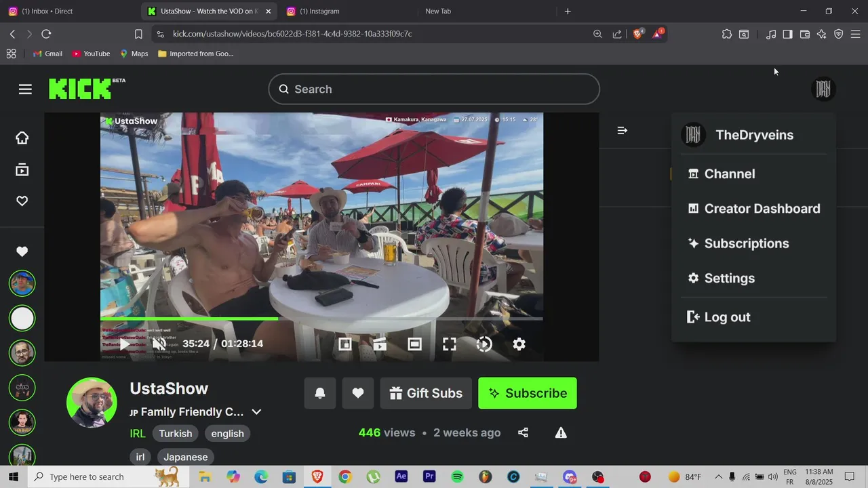The height and width of the screenshot is (488, 868).
Task: Open video settings gear in player
Action: (519, 344)
